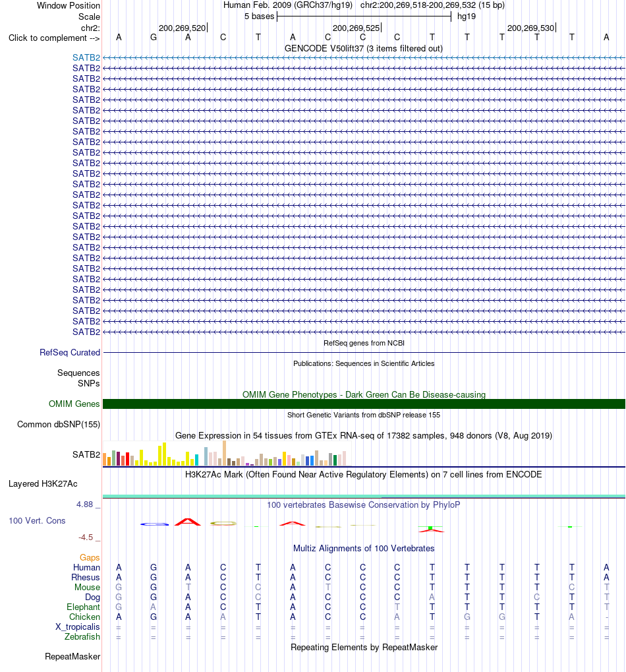
Task: Click the chr2:200,269,518-200,269,532 (15 bp) position text
Action: coord(432,5)
